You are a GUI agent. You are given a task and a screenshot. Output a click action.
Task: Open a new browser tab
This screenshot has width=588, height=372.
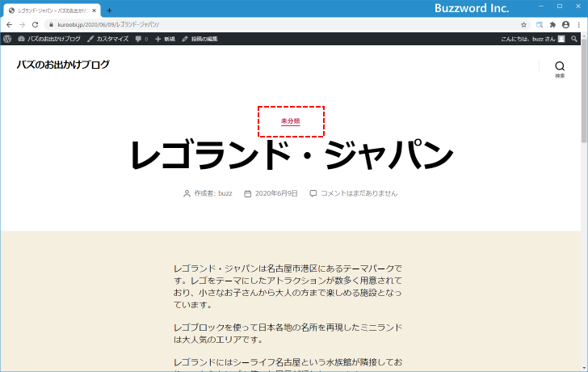point(109,11)
